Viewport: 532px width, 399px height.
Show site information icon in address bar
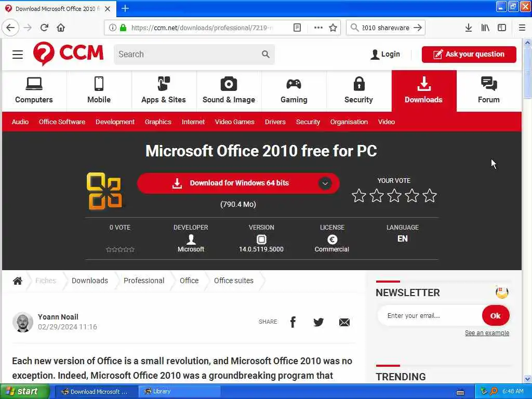coord(113,28)
